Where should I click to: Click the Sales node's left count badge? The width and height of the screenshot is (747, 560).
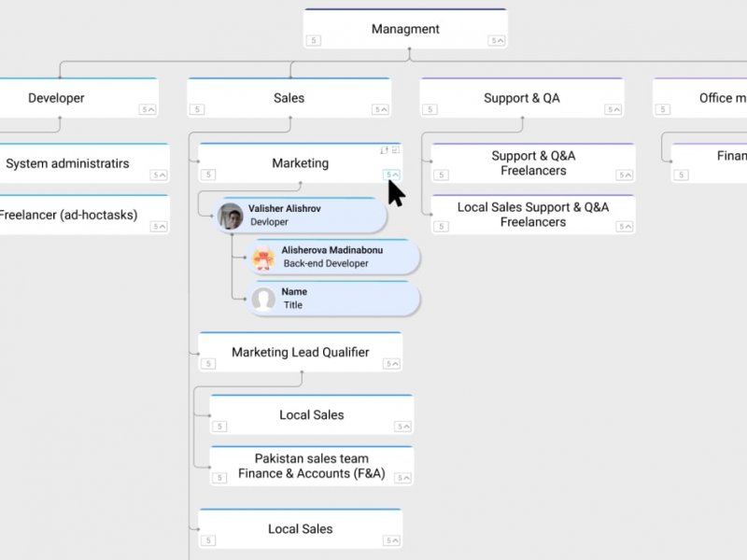tap(197, 109)
